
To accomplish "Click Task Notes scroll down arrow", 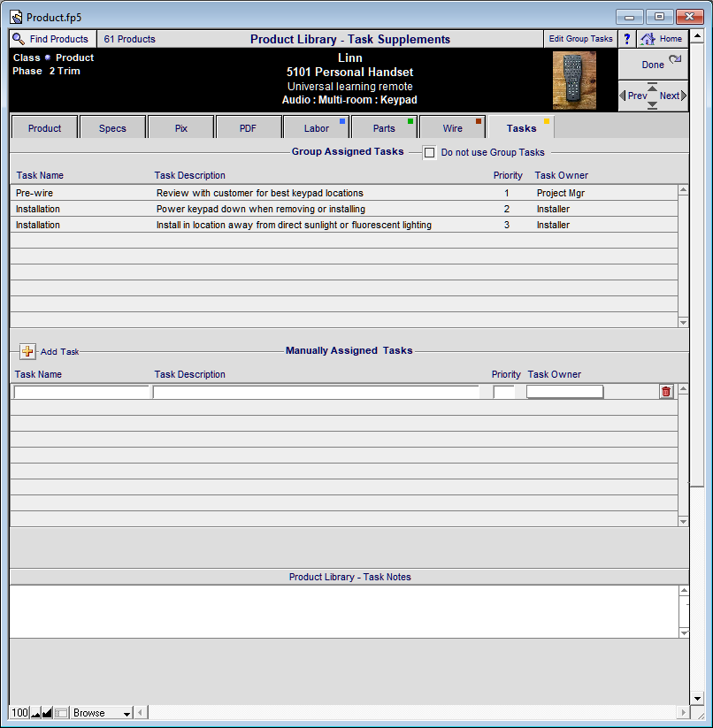I will (683, 632).
